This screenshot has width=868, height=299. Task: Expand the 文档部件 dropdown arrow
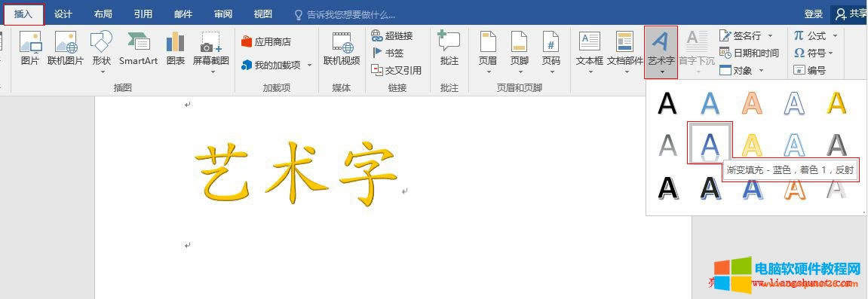pos(626,72)
